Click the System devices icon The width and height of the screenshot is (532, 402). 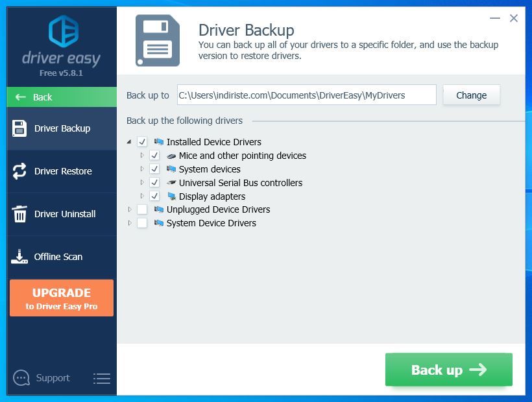pos(171,169)
